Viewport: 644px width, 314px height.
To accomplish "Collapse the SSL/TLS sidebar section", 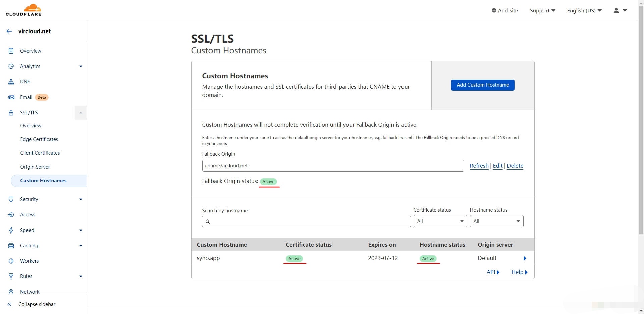I will click(80, 113).
